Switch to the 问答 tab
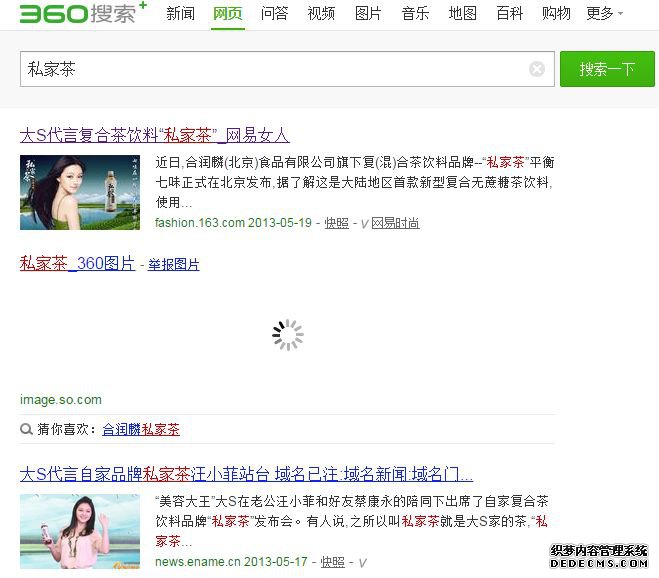 pyautogui.click(x=274, y=13)
